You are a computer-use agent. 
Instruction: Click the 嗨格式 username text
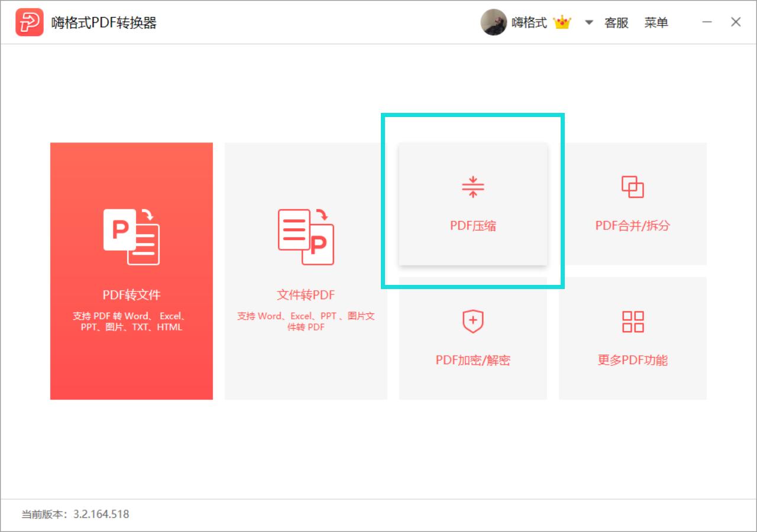tap(529, 22)
